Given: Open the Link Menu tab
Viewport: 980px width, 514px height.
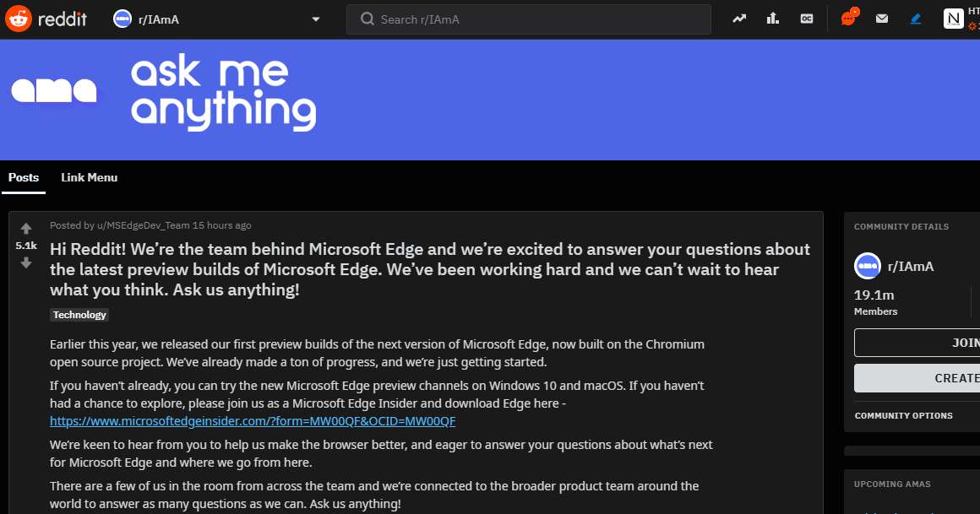Looking at the screenshot, I should point(89,177).
